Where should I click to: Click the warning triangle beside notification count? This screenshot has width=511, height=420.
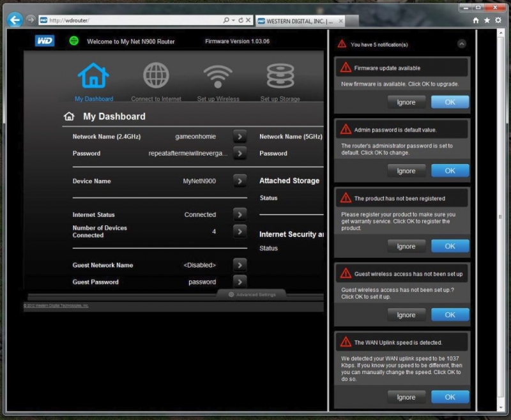tap(342, 43)
